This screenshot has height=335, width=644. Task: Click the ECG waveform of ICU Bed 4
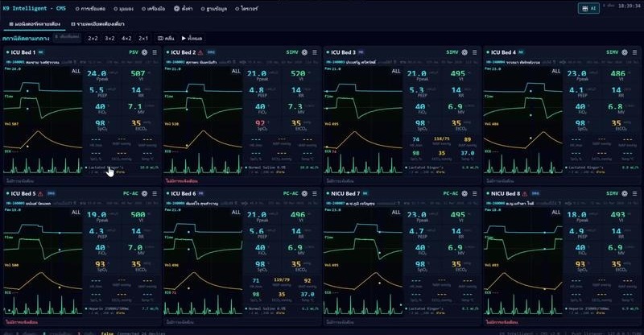point(522,163)
